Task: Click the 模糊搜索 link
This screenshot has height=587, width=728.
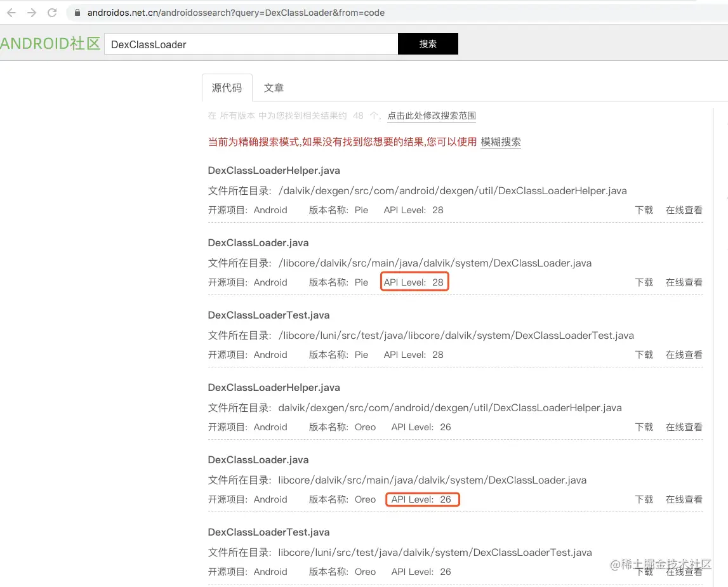Action: (x=501, y=142)
